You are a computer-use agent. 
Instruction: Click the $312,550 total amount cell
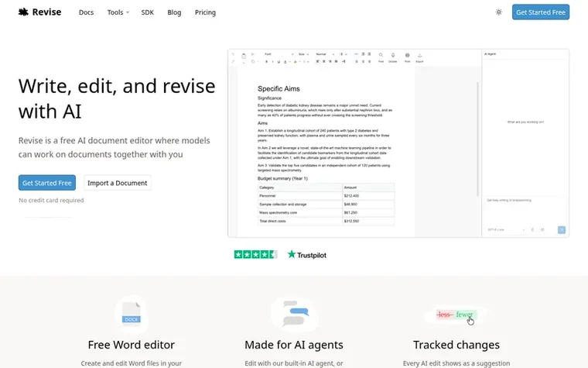pyautogui.click(x=368, y=221)
